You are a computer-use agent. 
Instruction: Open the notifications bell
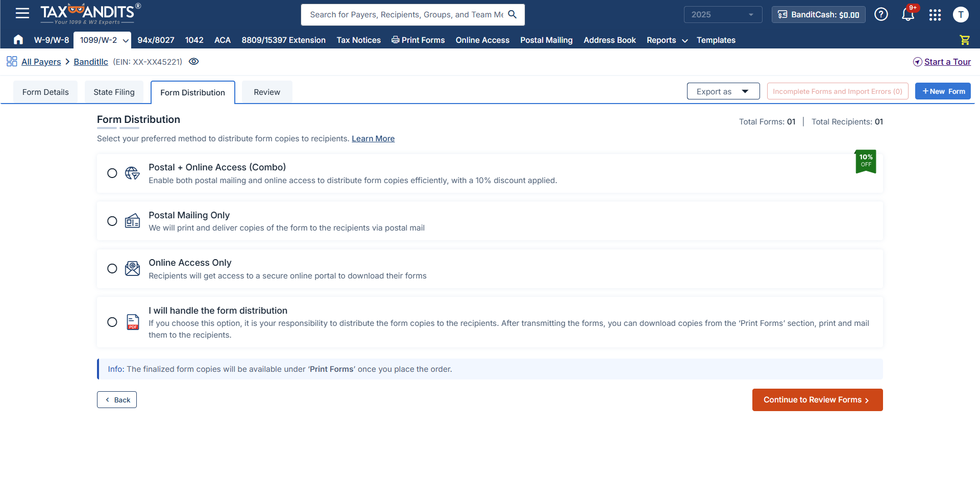pos(908,15)
